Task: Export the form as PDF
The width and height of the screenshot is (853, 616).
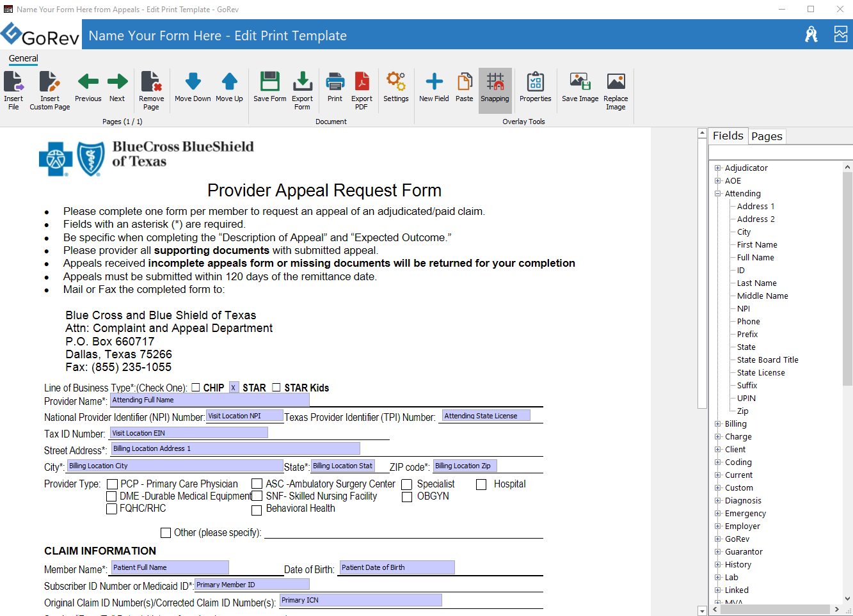Action: tap(362, 90)
